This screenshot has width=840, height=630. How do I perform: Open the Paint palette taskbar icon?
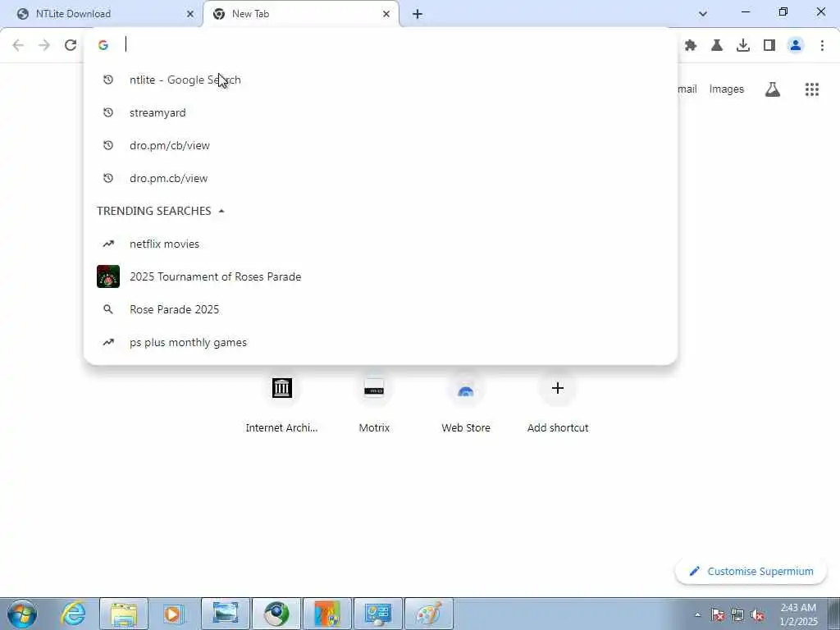click(428, 614)
